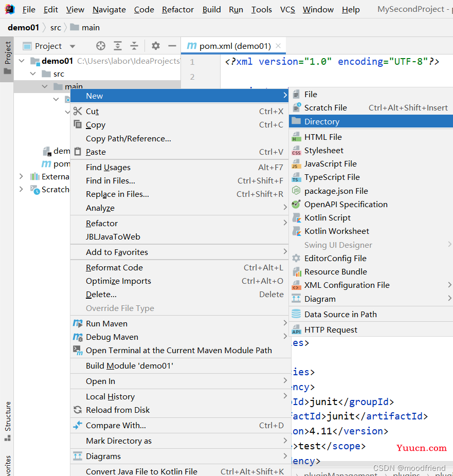
Task: Expand the External Libraries node
Action: pos(21,176)
